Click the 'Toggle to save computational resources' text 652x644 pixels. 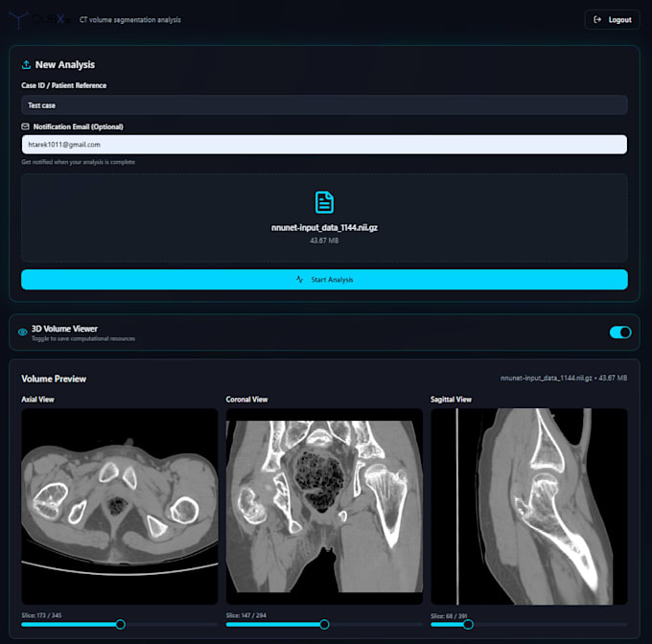[83, 338]
